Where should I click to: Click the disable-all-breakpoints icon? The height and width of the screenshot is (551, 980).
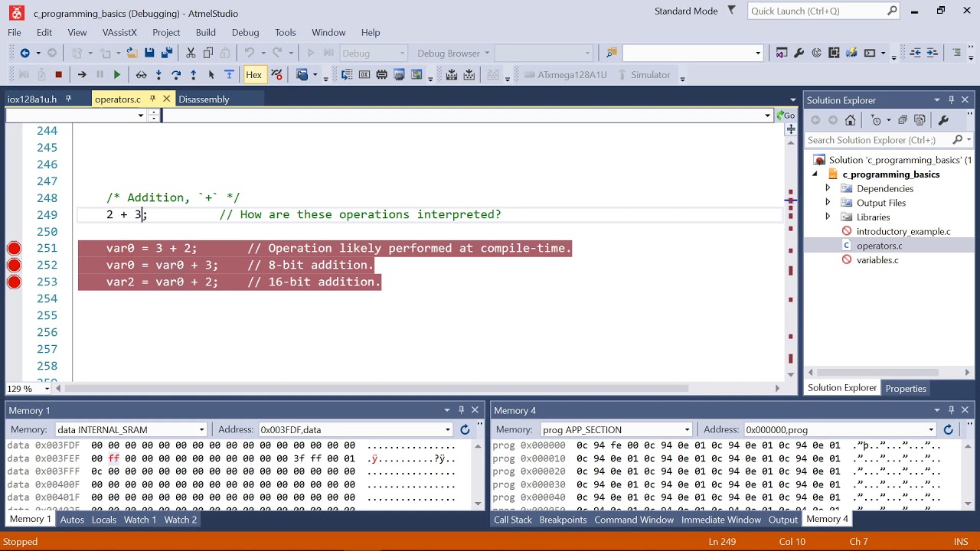tap(276, 74)
